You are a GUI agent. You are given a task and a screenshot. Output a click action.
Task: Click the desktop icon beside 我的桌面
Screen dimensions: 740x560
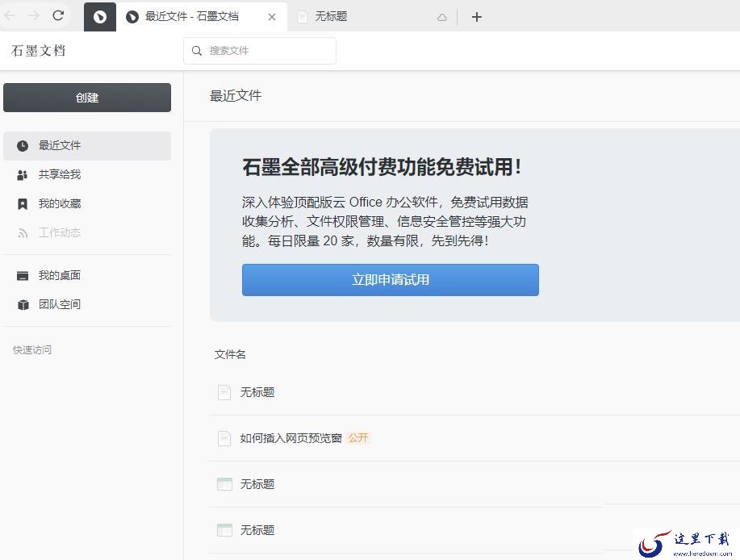pyautogui.click(x=22, y=276)
